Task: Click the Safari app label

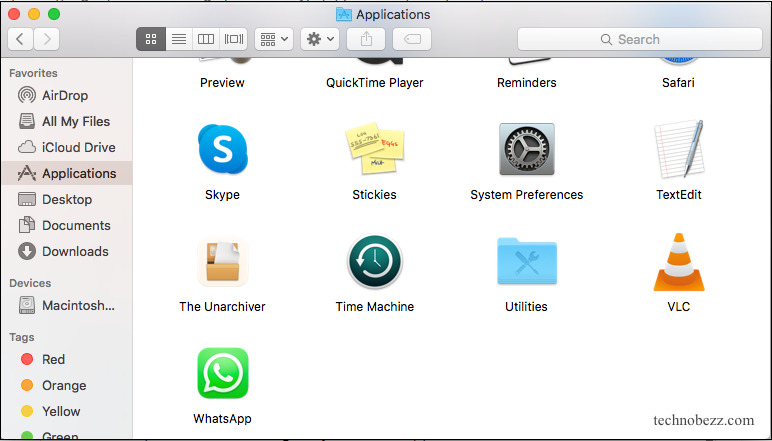Action: coord(678,83)
